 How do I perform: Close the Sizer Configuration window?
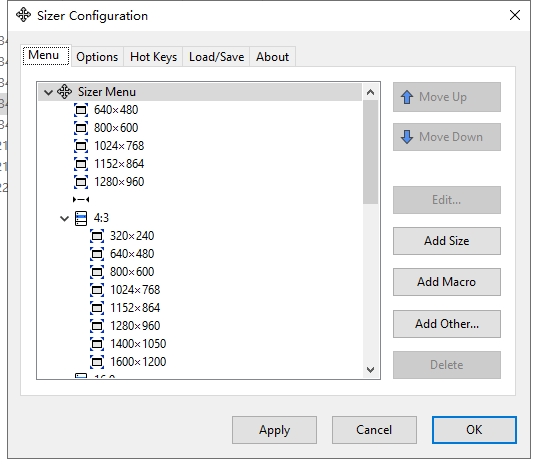click(x=515, y=15)
